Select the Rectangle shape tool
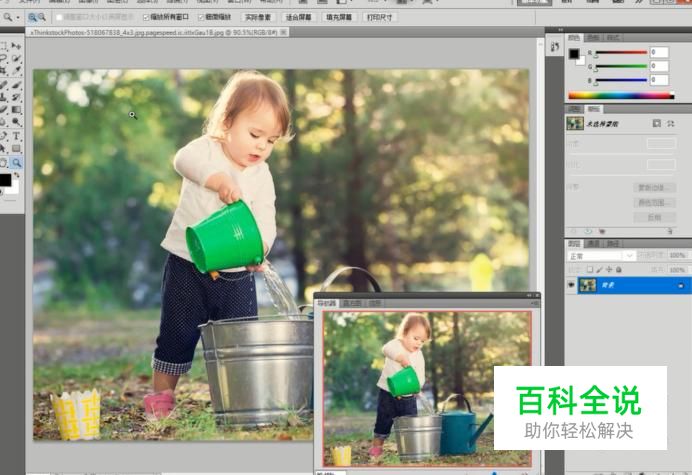 (16, 148)
